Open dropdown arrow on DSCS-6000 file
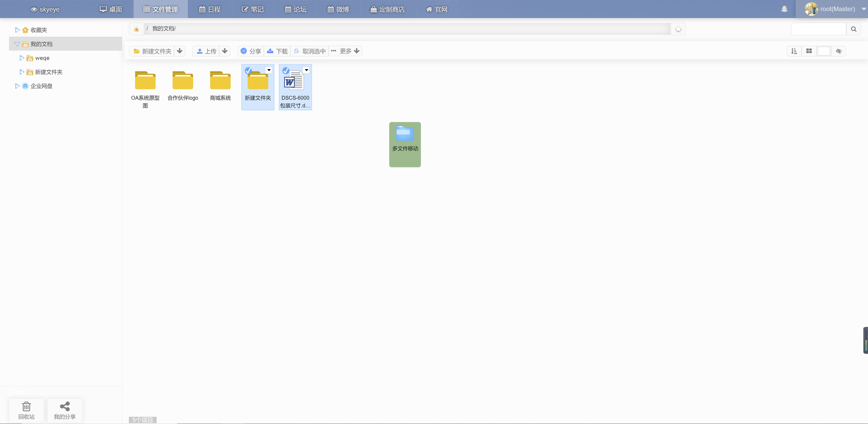868x424 pixels. point(306,70)
